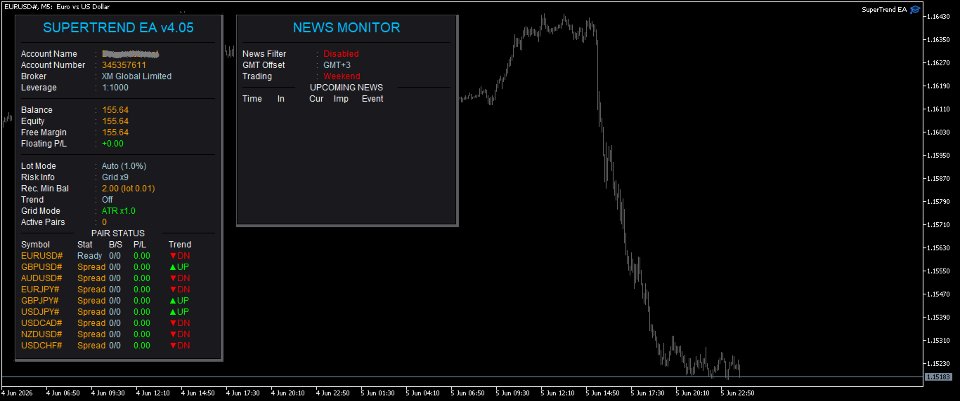Viewport: 960px width, 401px height.
Task: Click the Imp column header in News Monitor
Action: tap(340, 99)
